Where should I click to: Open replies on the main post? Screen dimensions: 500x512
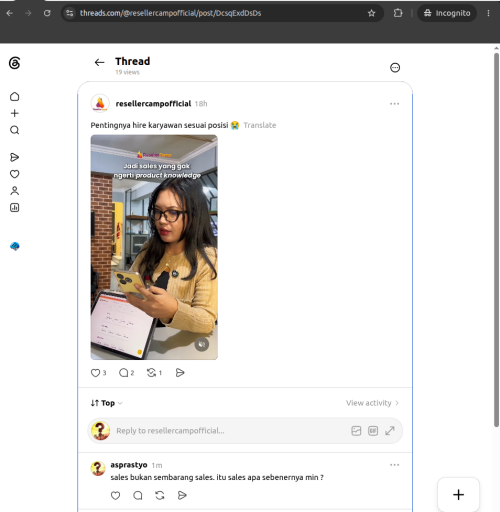(124, 373)
